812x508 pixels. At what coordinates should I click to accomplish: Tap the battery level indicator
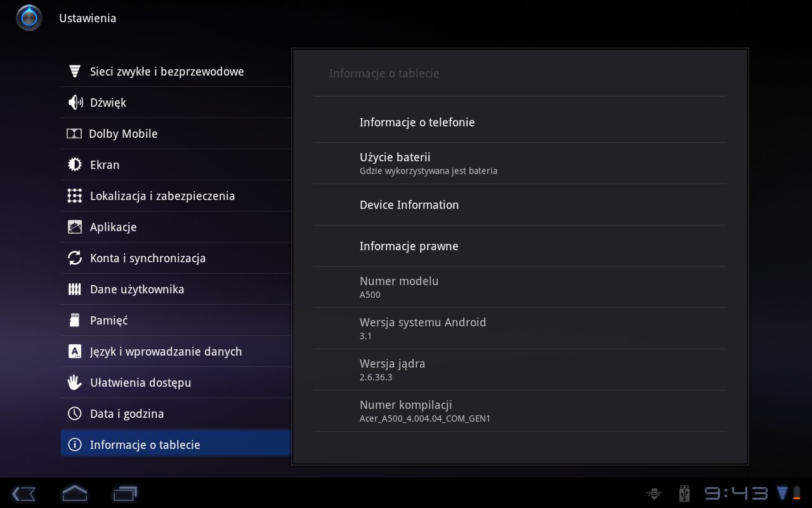coord(796,493)
